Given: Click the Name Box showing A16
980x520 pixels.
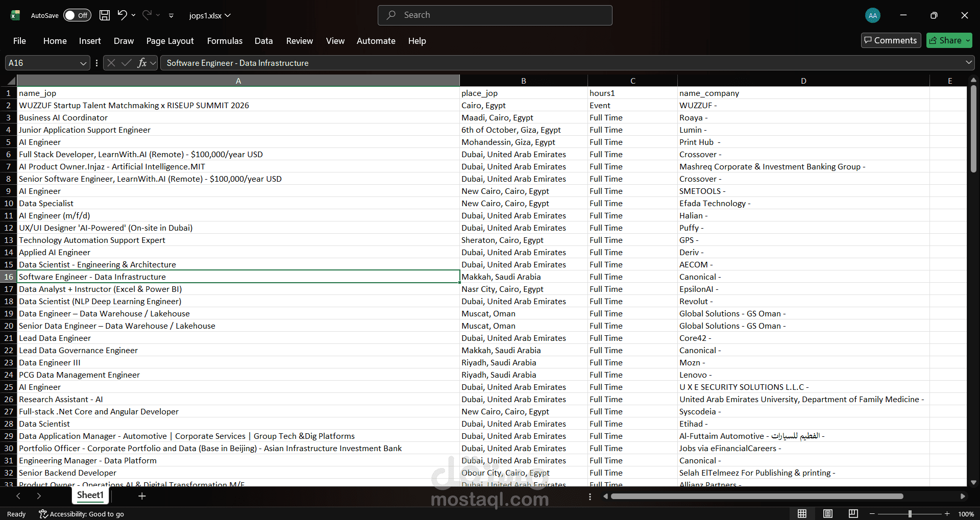Looking at the screenshot, I should [43, 63].
